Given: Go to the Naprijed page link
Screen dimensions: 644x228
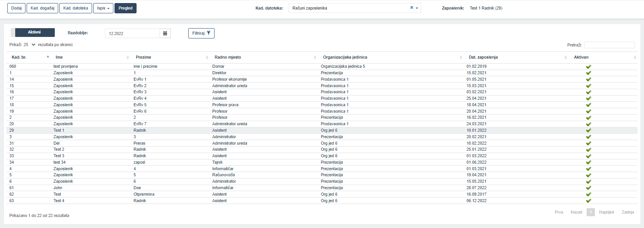Looking at the screenshot, I should [x=606, y=212].
